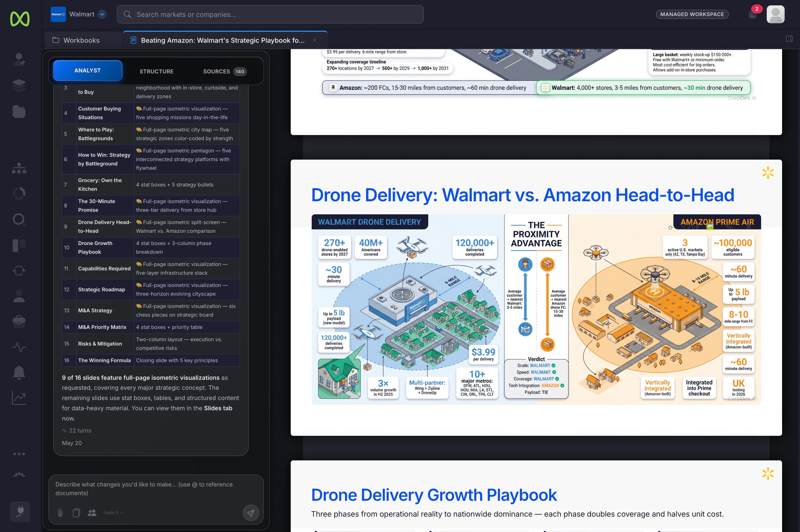The image size is (800, 532).
Task: Click the 'May 20' date label
Action: point(72,443)
